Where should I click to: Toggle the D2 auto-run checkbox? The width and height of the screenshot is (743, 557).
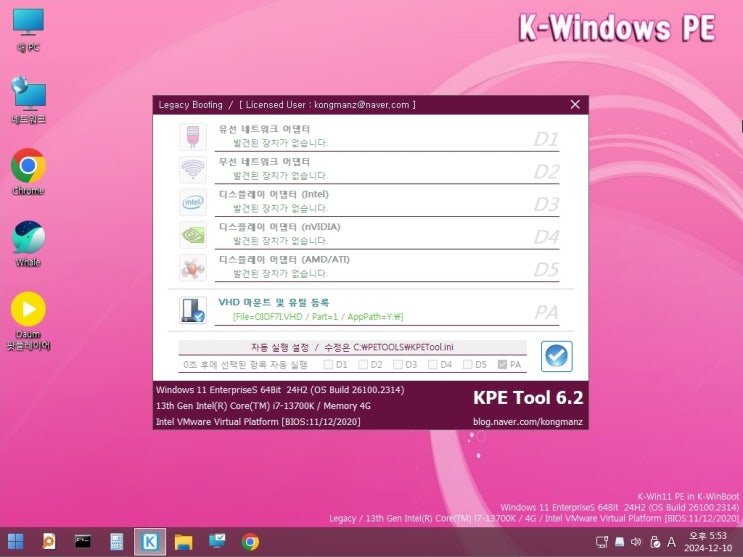point(363,364)
